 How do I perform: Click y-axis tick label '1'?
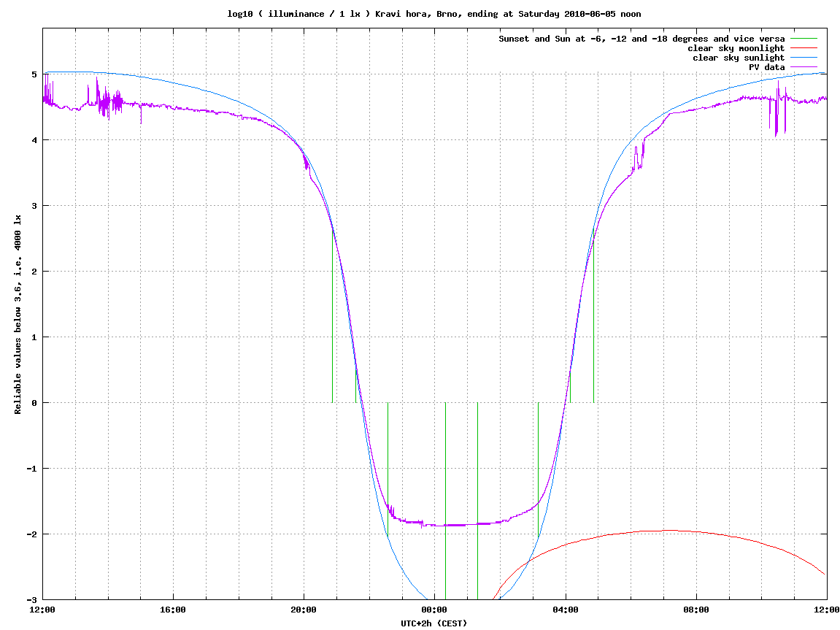pyautogui.click(x=34, y=337)
